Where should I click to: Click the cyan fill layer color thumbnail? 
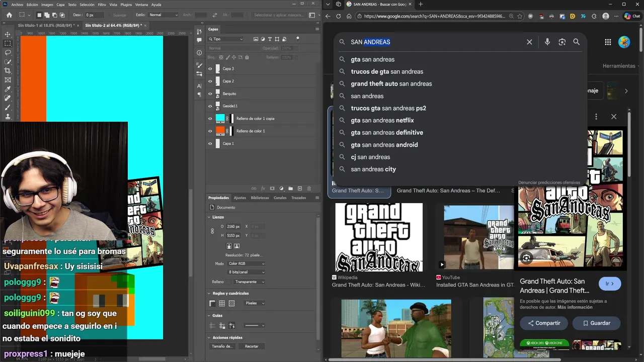pos(220,119)
